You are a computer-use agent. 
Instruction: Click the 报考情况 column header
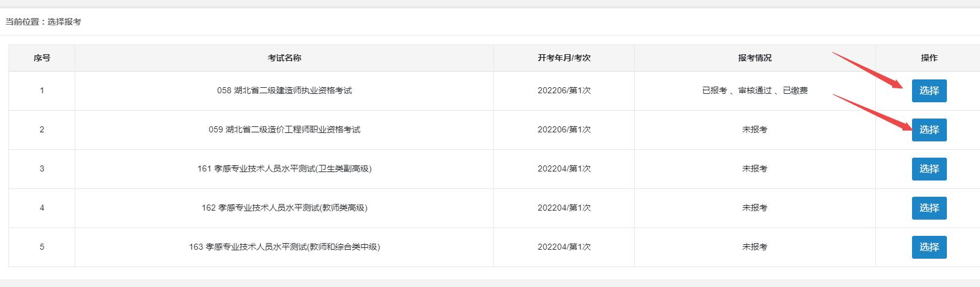pos(754,58)
